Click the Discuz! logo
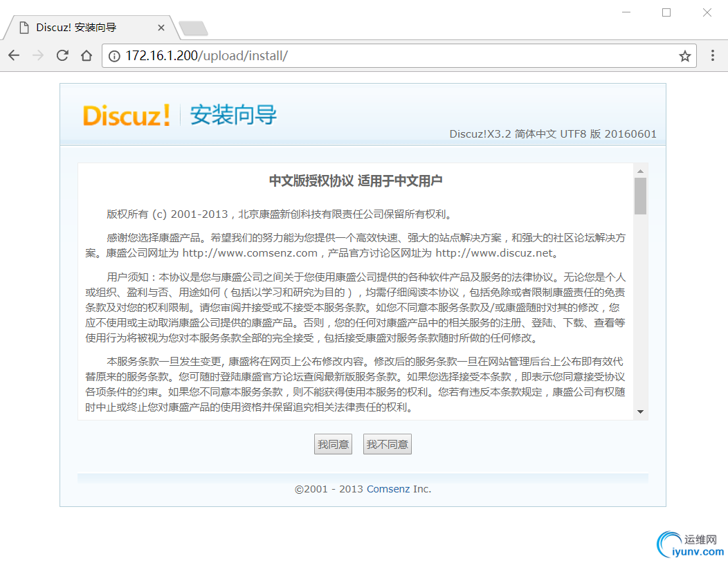 coord(127,116)
